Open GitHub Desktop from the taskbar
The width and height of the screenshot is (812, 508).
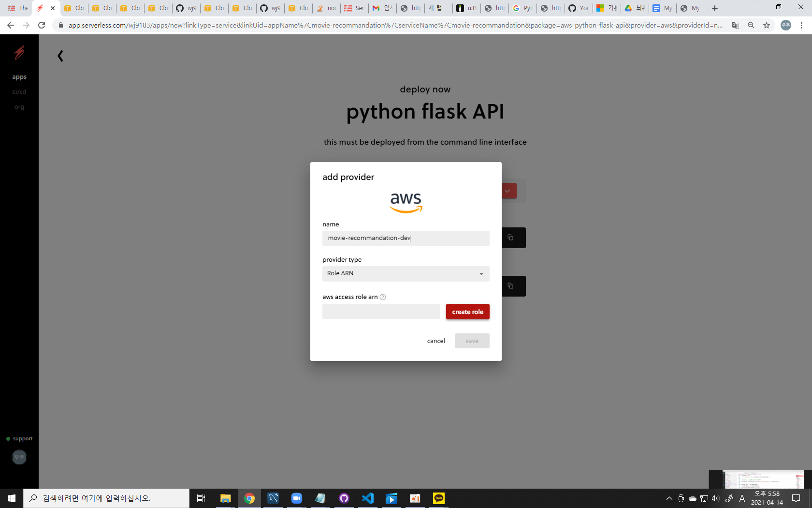click(x=344, y=498)
